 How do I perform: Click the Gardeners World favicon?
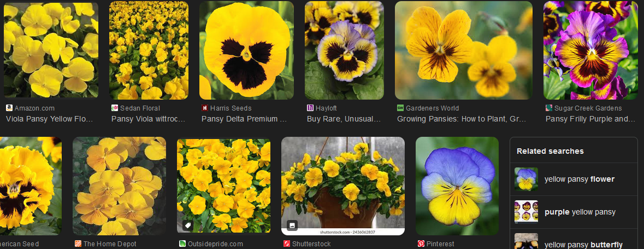[400, 108]
